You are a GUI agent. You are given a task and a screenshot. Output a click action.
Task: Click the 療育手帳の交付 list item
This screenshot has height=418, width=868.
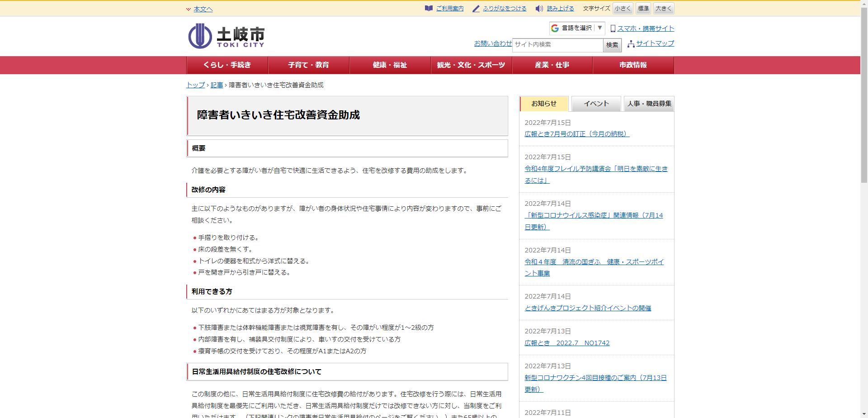(282, 351)
